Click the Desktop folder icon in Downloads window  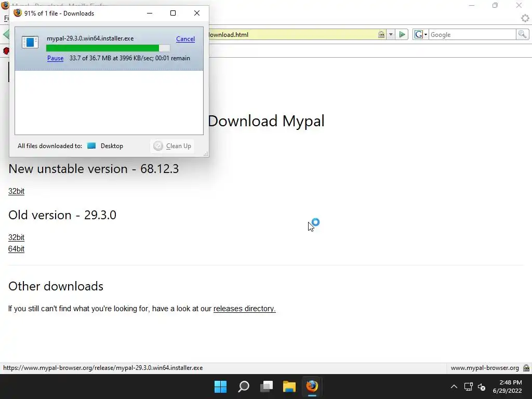click(x=91, y=146)
